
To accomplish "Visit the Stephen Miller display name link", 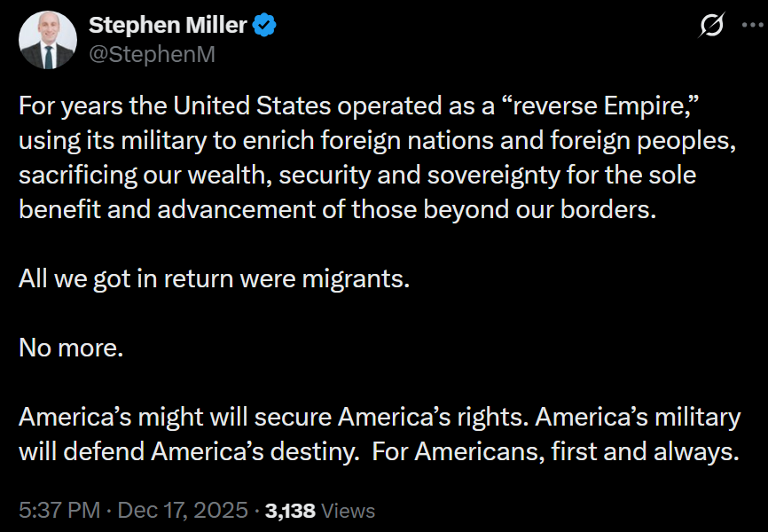I will pos(168,26).
